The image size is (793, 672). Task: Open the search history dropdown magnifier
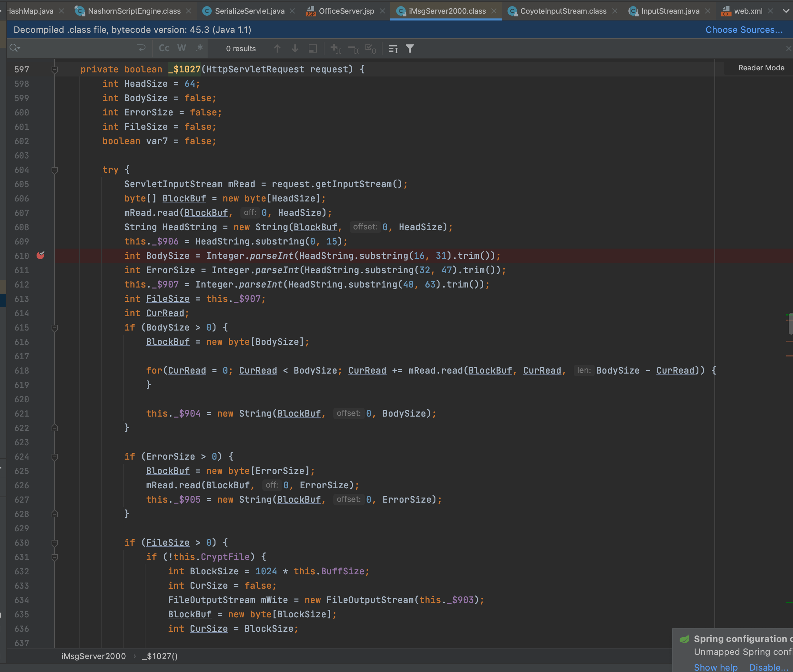pos(15,48)
